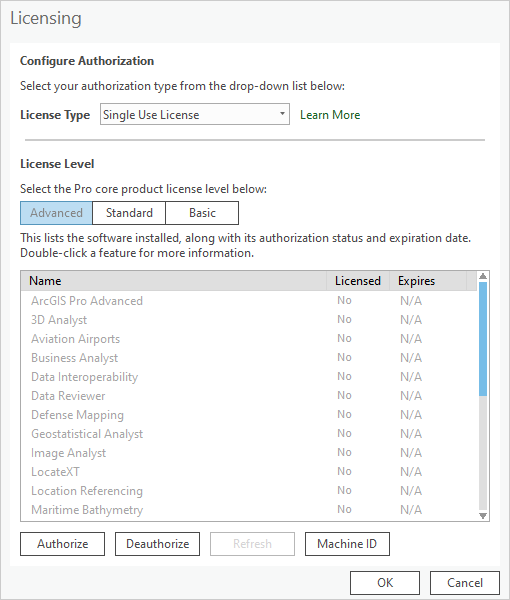Click the blue vertical scrollbar thumb
The width and height of the screenshot is (510, 600).
[x=483, y=339]
